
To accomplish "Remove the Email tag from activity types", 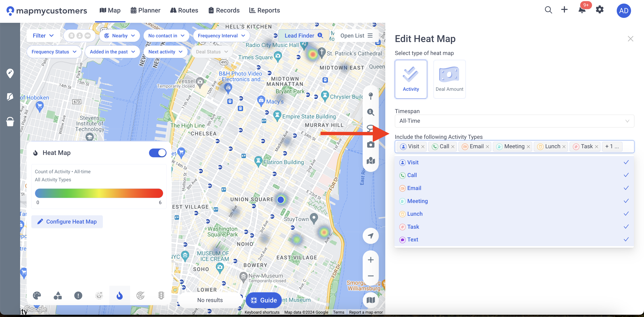I will (487, 147).
